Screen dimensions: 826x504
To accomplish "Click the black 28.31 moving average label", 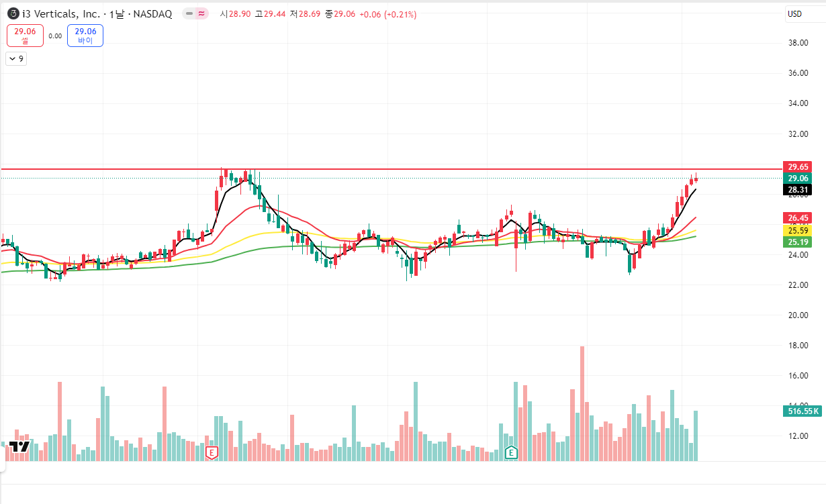I will [798, 190].
